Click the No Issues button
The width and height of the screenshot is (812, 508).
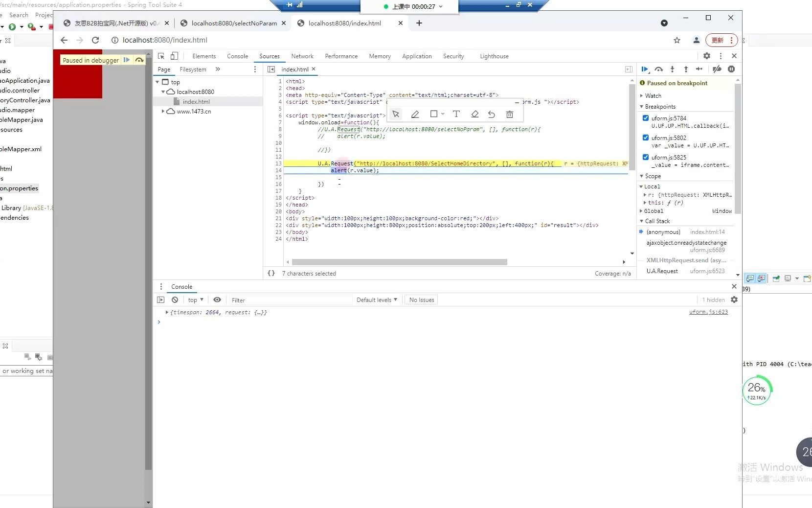coord(422,300)
